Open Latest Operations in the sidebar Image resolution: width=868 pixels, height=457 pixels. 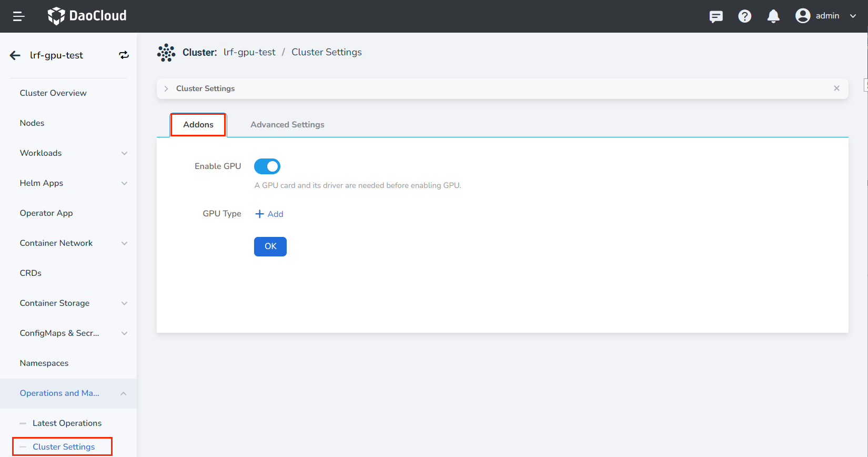[x=67, y=423]
